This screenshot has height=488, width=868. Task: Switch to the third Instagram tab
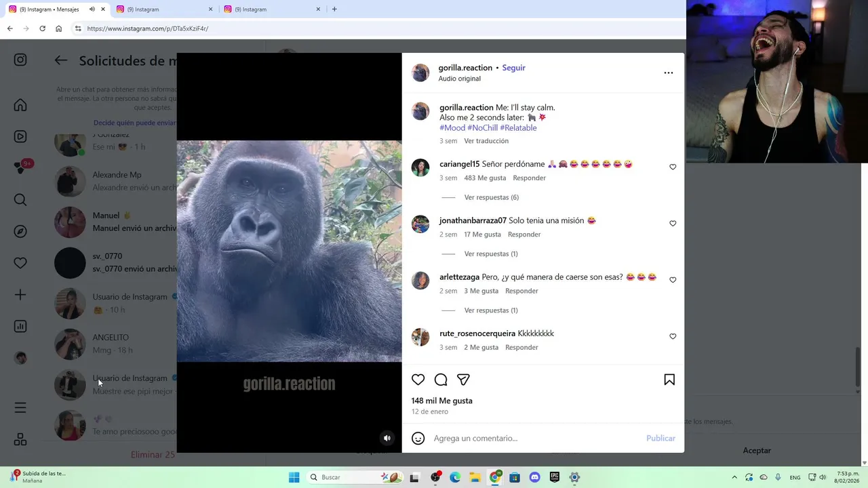[x=271, y=9]
